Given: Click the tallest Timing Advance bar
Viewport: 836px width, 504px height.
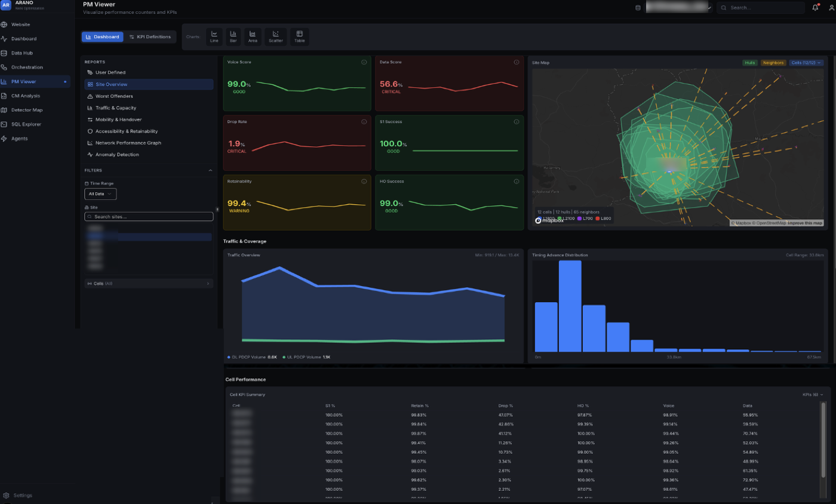Looking at the screenshot, I should [570, 306].
